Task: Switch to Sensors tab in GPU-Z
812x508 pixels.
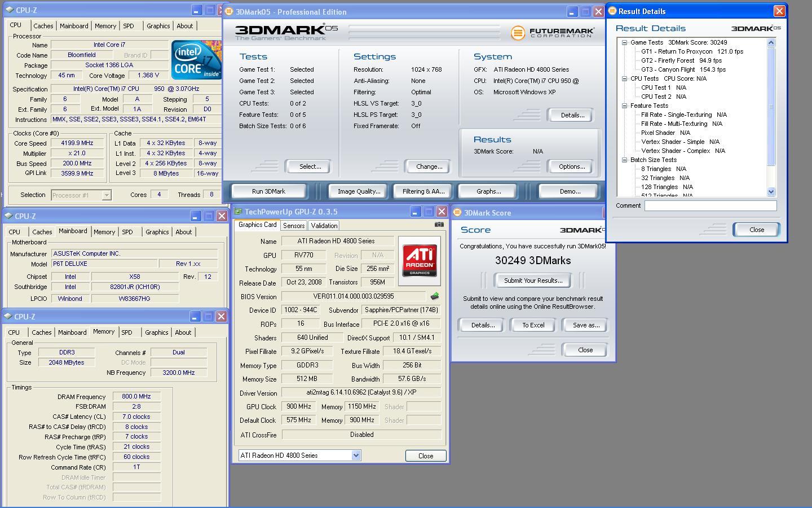Action: pos(294,225)
